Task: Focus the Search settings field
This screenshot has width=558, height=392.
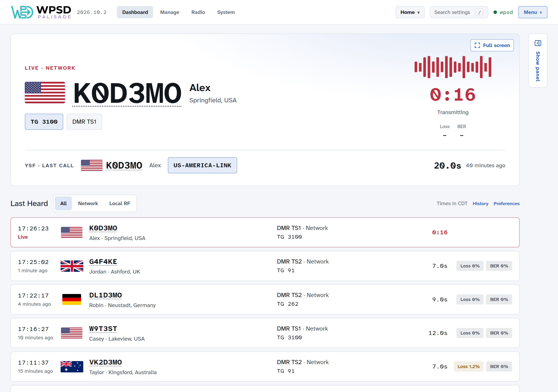Action: 459,12
